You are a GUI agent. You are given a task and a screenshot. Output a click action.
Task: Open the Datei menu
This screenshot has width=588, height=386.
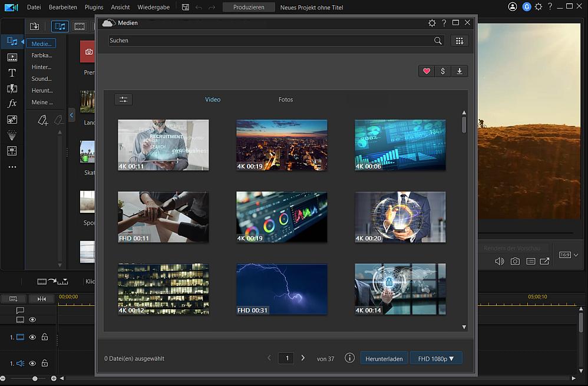pos(34,7)
